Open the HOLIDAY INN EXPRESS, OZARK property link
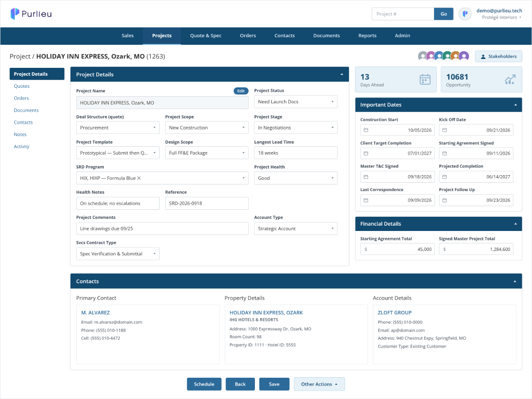The image size is (532, 399). [266, 313]
